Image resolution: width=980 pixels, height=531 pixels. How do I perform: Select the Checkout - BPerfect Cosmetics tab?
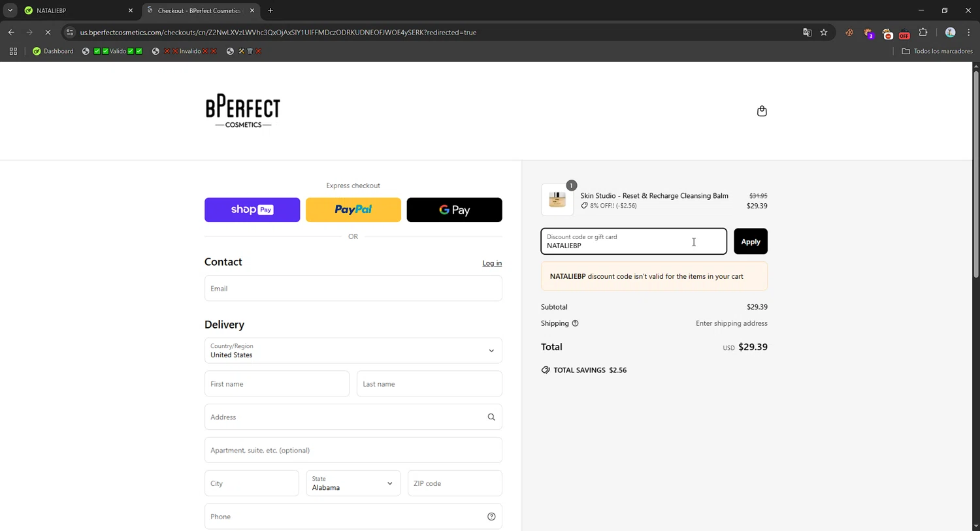(x=199, y=10)
